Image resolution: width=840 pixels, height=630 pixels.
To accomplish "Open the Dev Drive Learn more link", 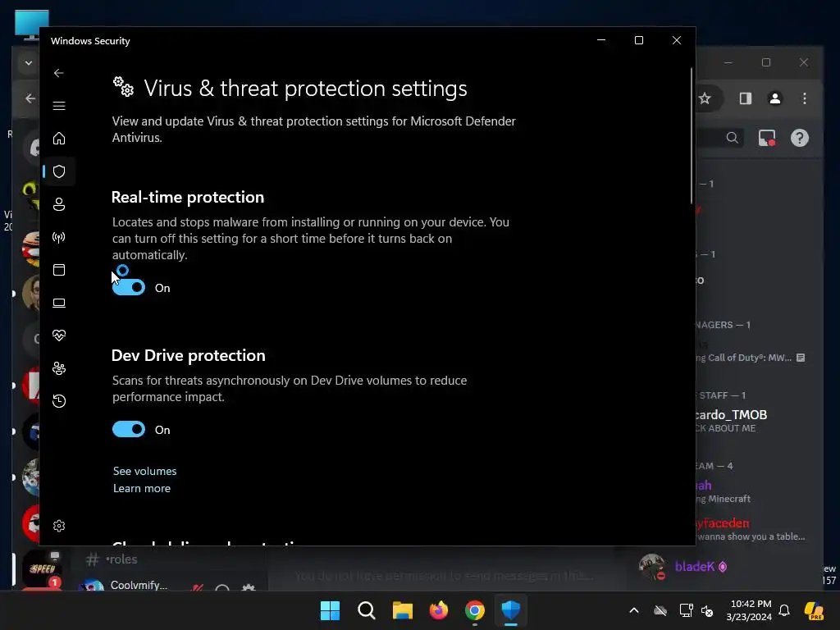I will tap(141, 488).
